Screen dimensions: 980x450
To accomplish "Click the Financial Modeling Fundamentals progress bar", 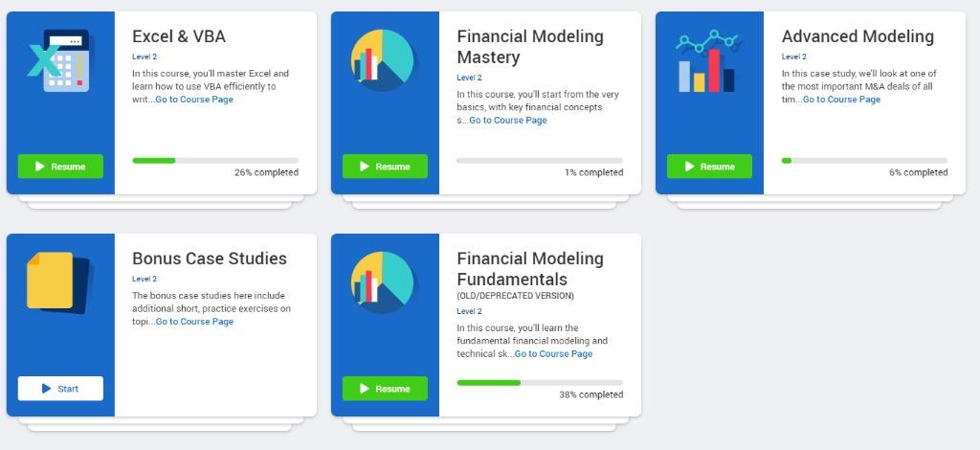I will pyautogui.click(x=540, y=382).
